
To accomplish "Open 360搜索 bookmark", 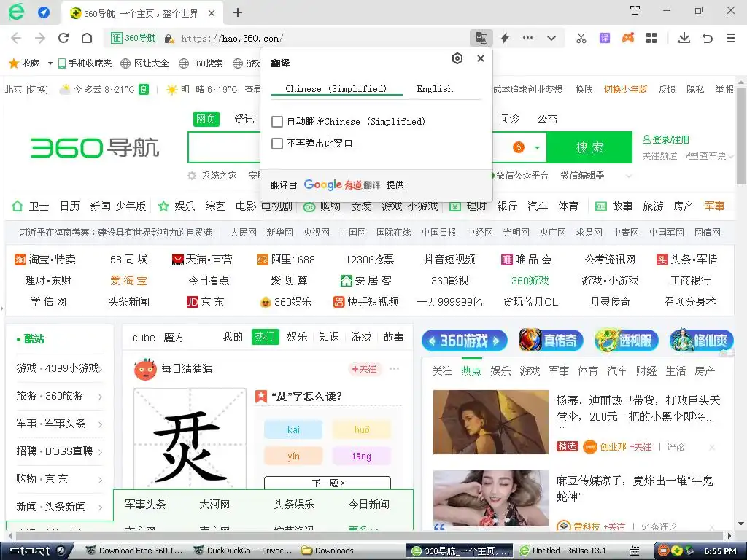I will (x=201, y=63).
